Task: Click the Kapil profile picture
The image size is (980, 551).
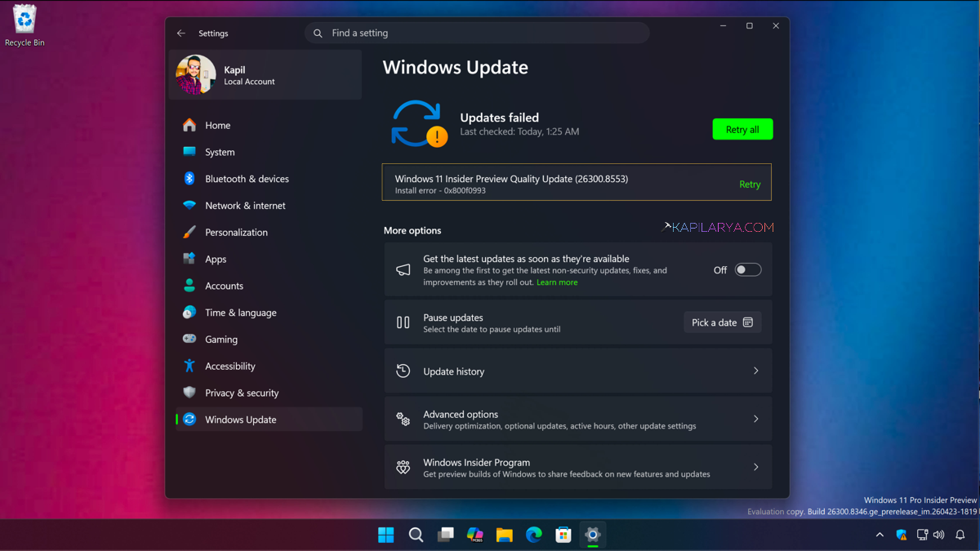Action: point(196,75)
